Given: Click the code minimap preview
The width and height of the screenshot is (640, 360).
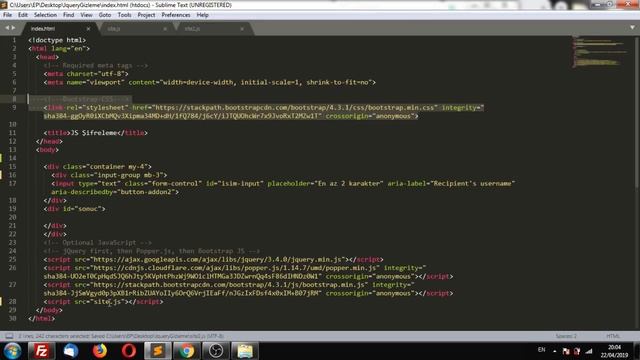Looking at the screenshot, I should [x=600, y=52].
